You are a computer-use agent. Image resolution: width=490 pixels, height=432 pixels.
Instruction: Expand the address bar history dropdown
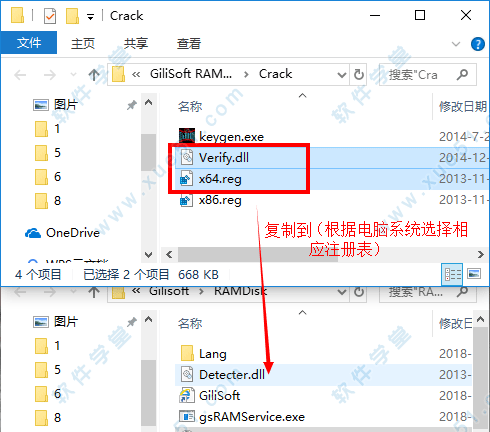(x=342, y=75)
